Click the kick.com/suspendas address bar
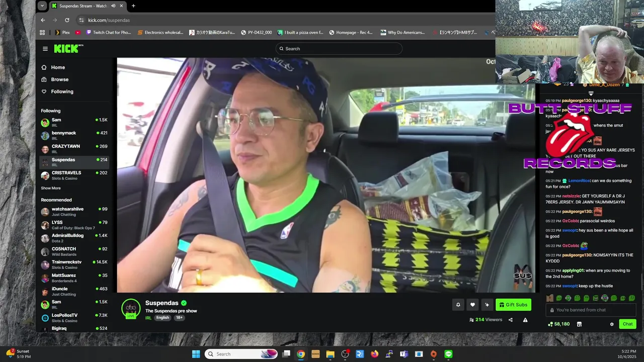Viewport: 644px width, 362px height. pos(109,20)
